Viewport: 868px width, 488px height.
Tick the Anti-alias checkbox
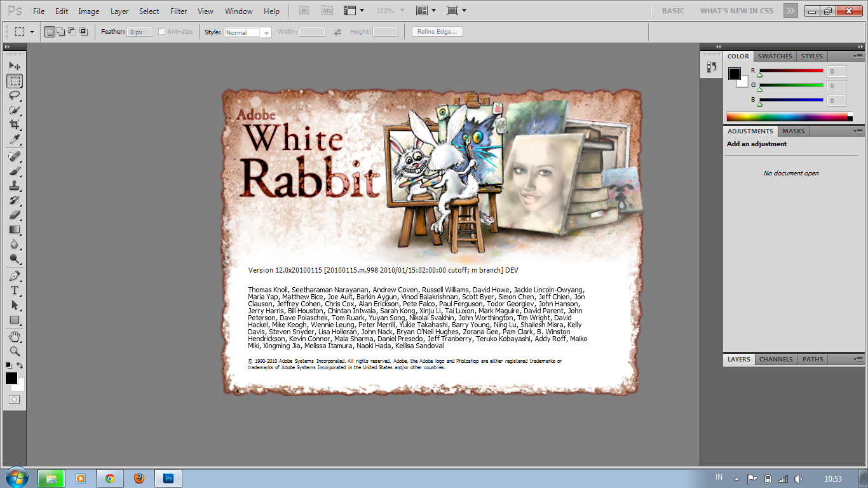pos(161,32)
